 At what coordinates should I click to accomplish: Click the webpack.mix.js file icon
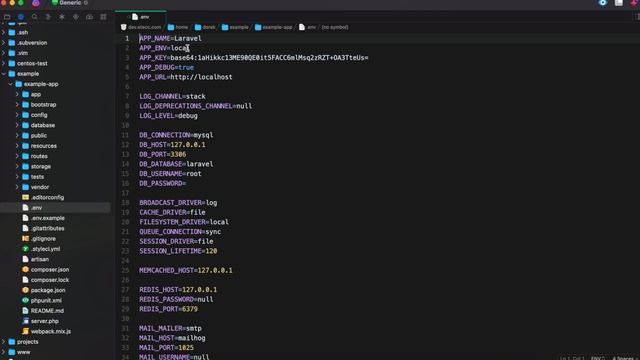[25, 331]
